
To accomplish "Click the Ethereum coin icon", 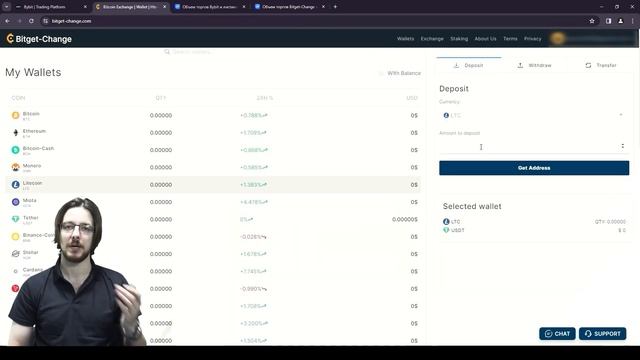I will click(x=16, y=133).
